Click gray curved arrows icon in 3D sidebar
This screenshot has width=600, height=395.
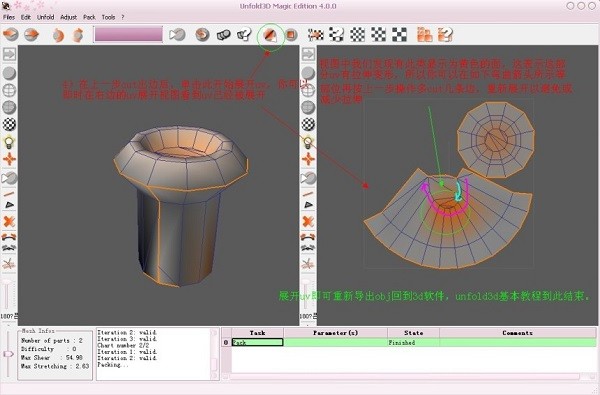pos(9,248)
